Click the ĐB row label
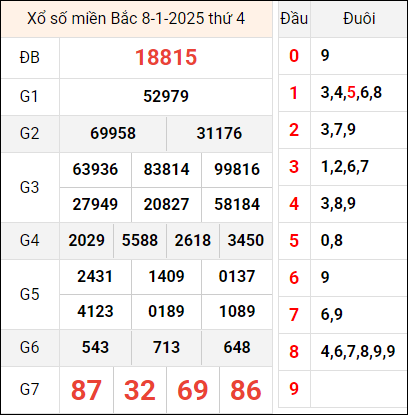 [30, 57]
